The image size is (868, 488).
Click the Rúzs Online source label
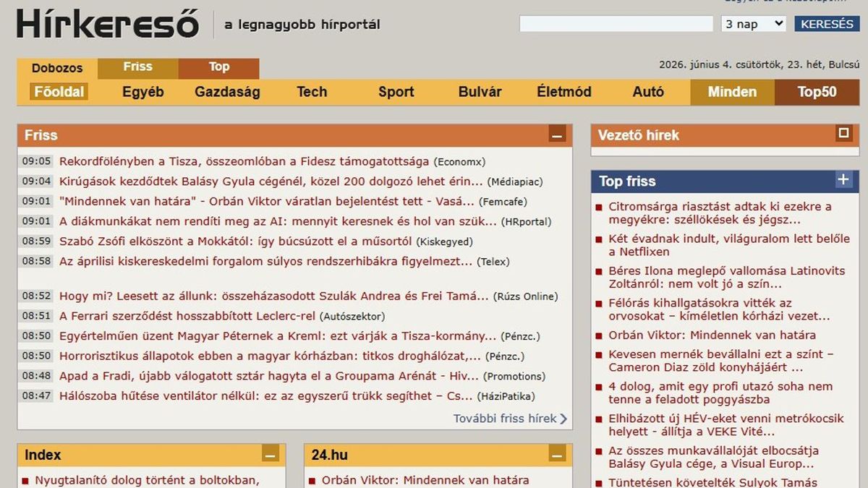525,296
